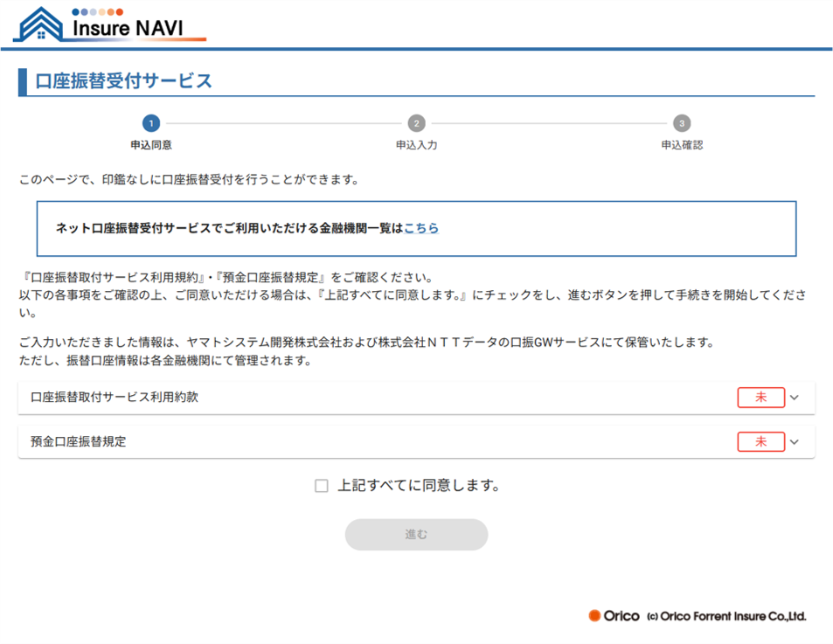Click the 申込入力 step label
The height and width of the screenshot is (644, 833).
pos(416,145)
